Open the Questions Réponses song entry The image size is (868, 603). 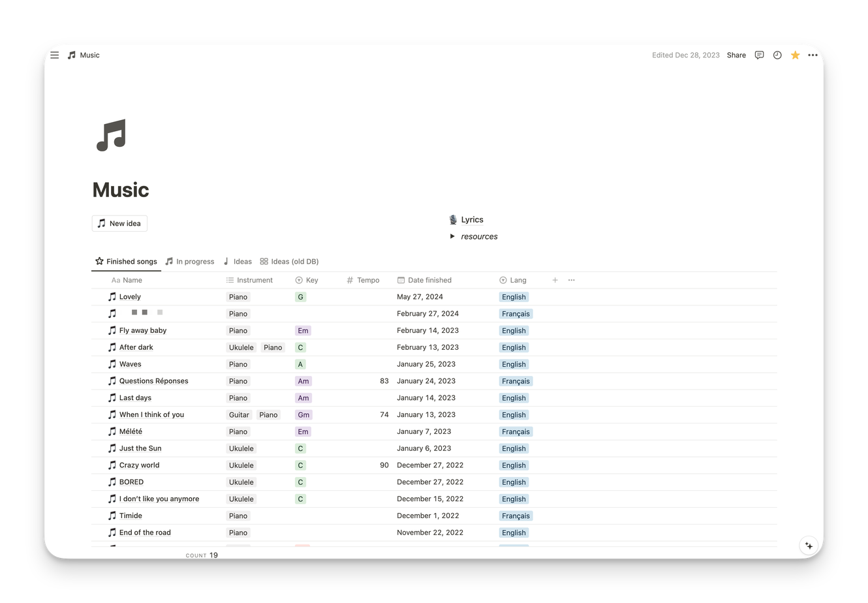(x=153, y=381)
